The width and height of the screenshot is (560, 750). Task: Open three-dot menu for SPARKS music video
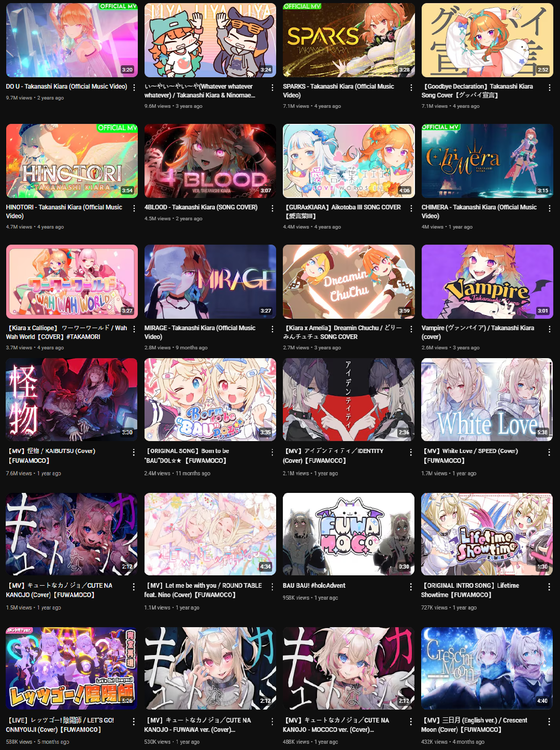coord(411,88)
